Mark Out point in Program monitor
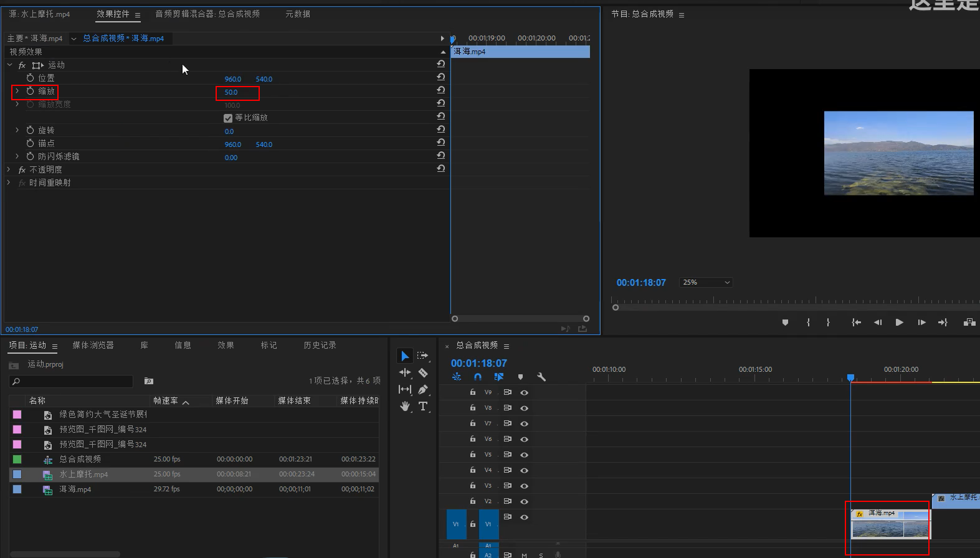 828,322
